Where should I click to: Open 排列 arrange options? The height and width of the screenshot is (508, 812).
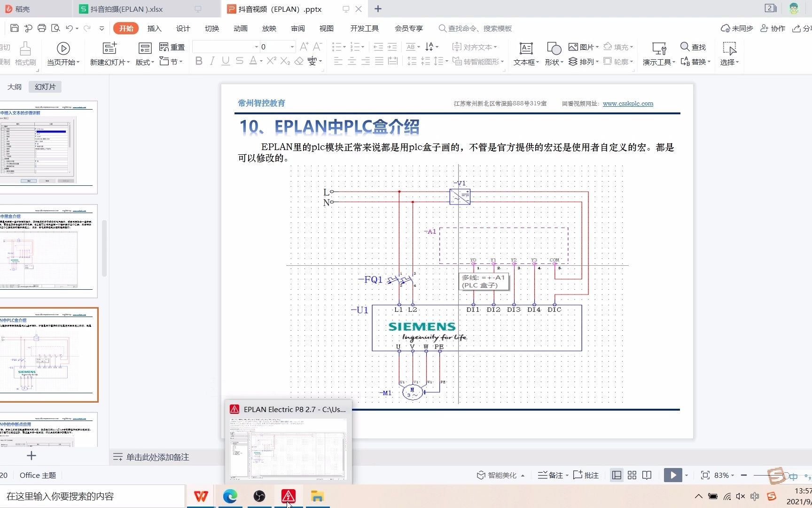pyautogui.click(x=583, y=61)
